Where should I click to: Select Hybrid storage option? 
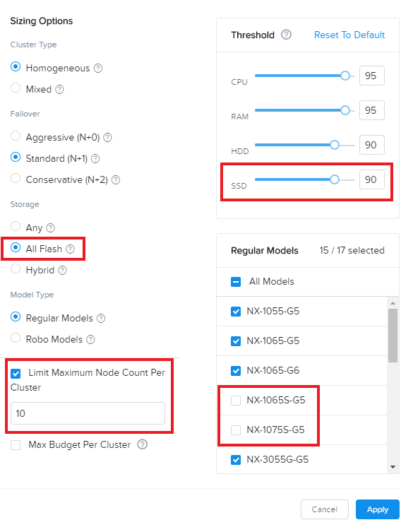coord(16,268)
